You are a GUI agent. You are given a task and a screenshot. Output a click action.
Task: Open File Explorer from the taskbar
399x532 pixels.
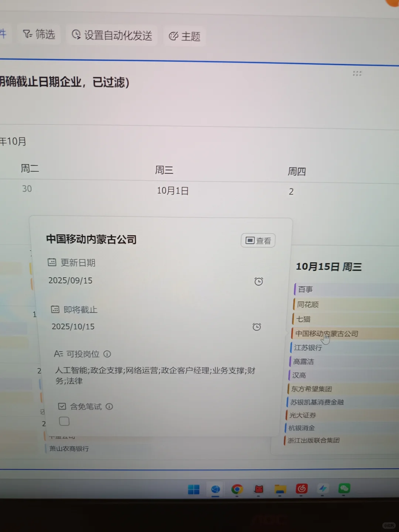[x=280, y=490]
